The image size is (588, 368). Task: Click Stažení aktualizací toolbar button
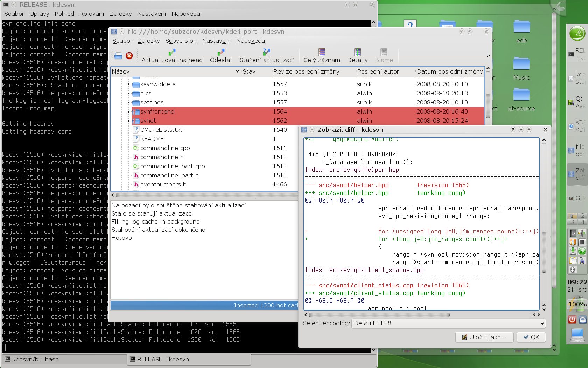pos(267,56)
